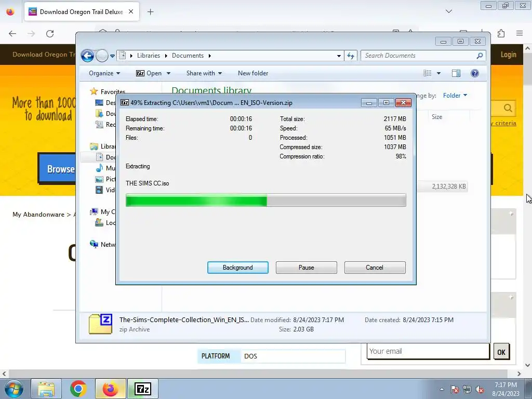This screenshot has width=532, height=399.
Task: Launch Google Chrome from the taskbar
Action: pos(78,389)
